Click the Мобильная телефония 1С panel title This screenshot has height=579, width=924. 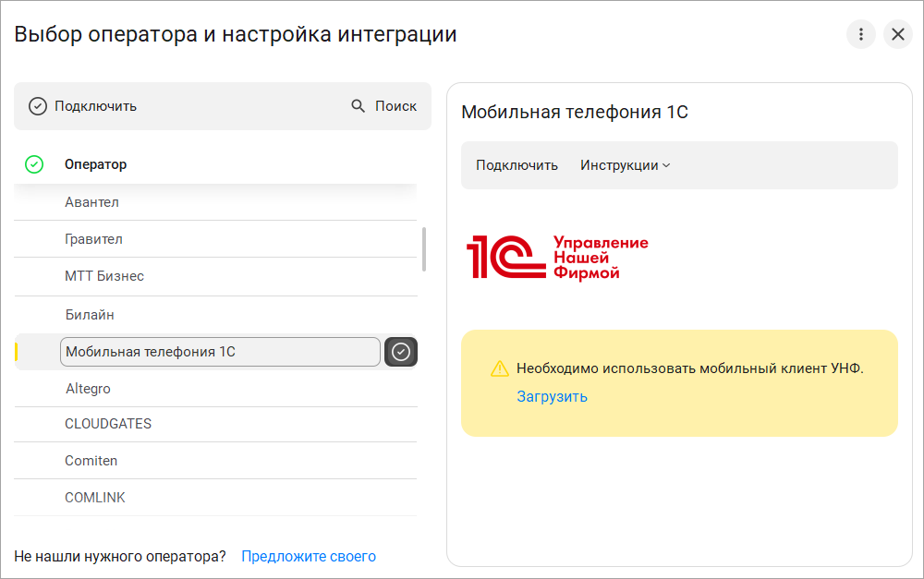[x=575, y=112]
